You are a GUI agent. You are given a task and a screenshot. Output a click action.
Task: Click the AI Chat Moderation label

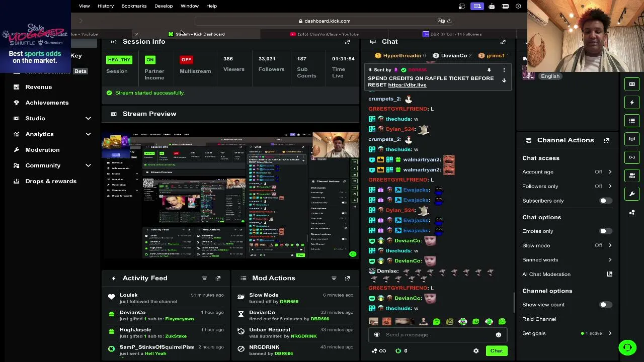click(x=546, y=275)
